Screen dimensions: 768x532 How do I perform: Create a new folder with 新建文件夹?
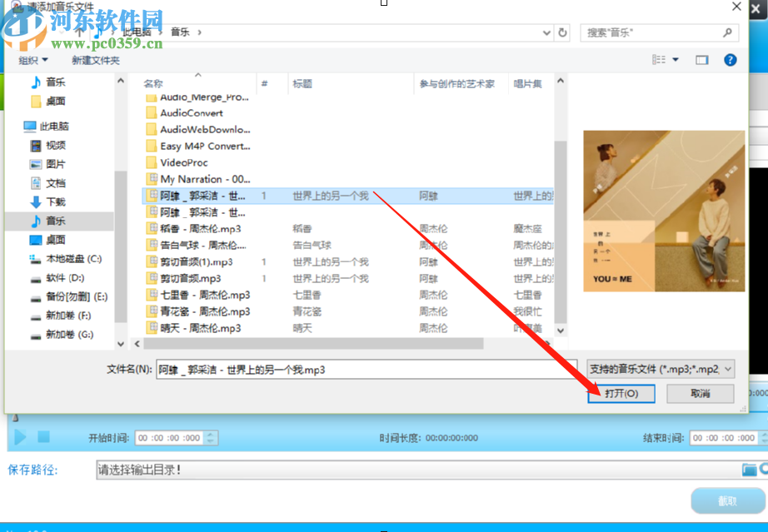coord(96,60)
